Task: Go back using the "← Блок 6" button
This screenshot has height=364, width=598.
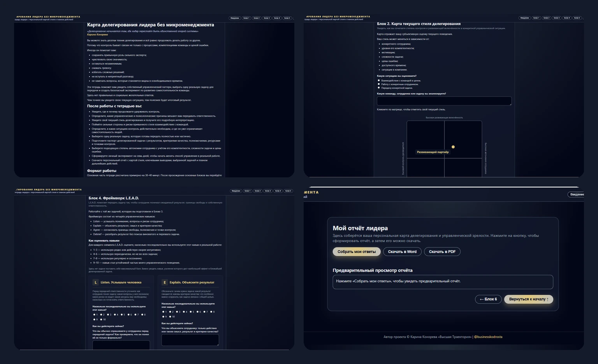Action: [488, 299]
